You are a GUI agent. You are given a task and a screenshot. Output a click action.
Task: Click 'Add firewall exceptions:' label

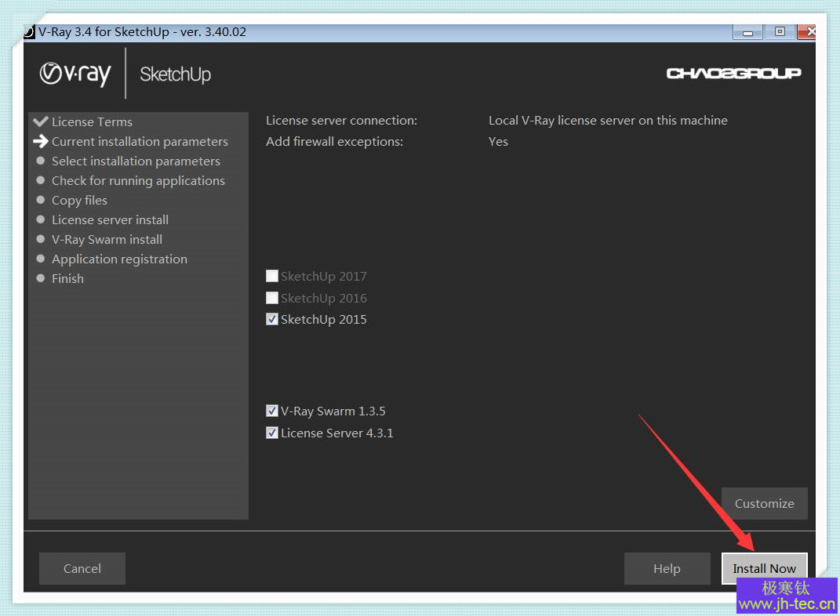point(334,141)
